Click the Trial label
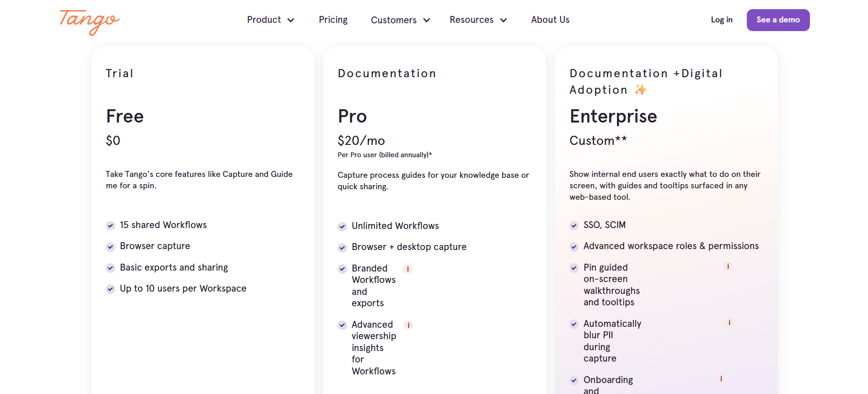The height and width of the screenshot is (394, 868). [x=119, y=74]
